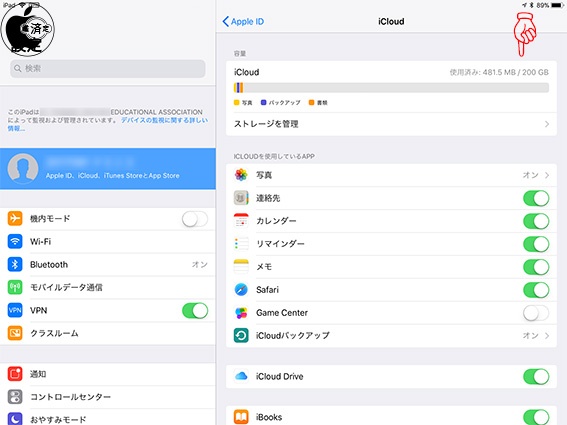Viewport: 567px width, 425px height.
Task: Tap the Mobile data (モバイルデータ通信) icon
Action: pyautogui.click(x=15, y=287)
